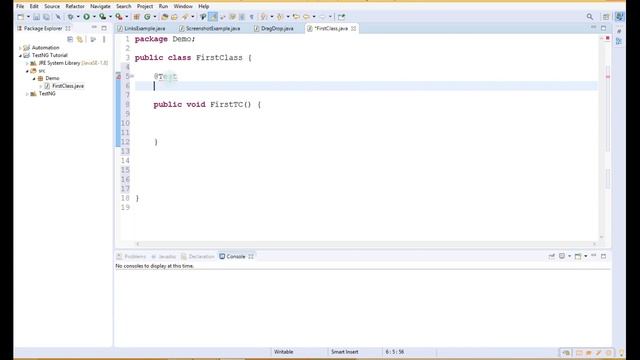Toggle Mark Occurrences highlighted toolbar icon
This screenshot has height=360, width=640.
213,17
